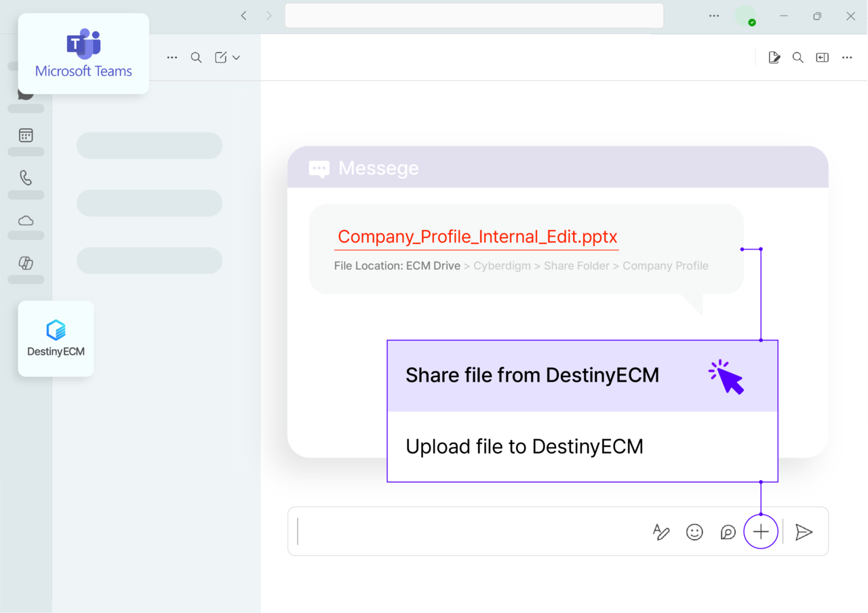Viewport: 868px width, 613px height.
Task: Select the second chat list placeholder item
Action: [149, 203]
